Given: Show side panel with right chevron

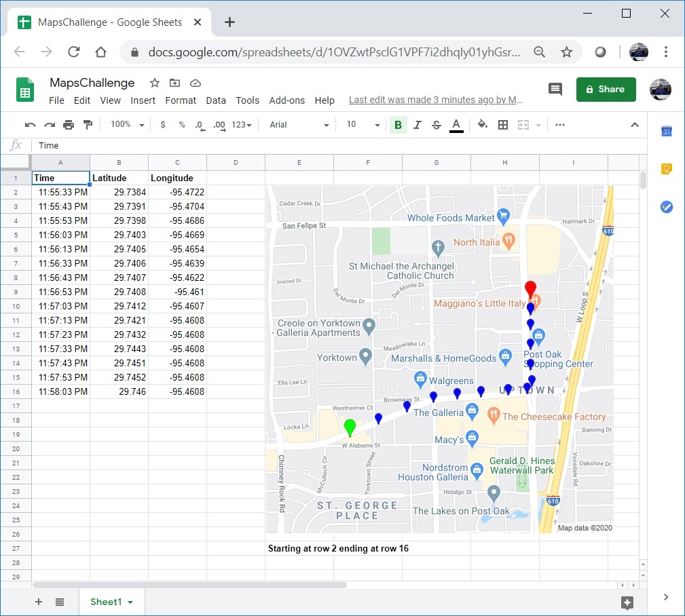Looking at the screenshot, I should (666, 597).
